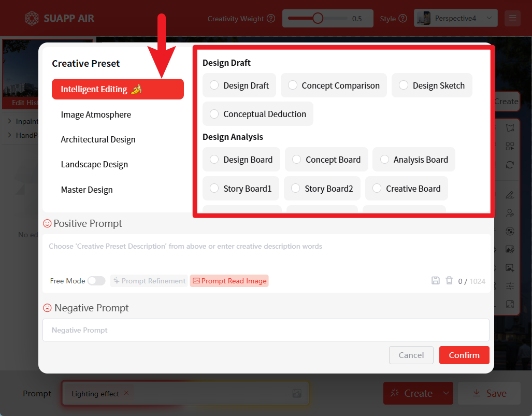This screenshot has width=532, height=416.
Task: Select the Image Atmosphere preset category
Action: [96, 114]
